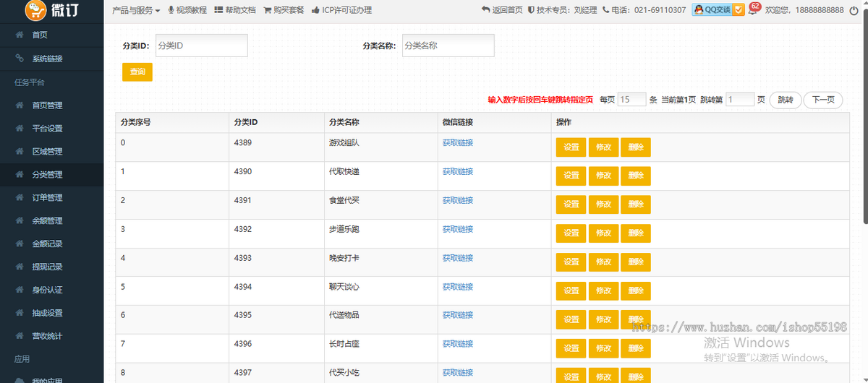The height and width of the screenshot is (383, 868).
Task: Click 设置 for 食堂代买 row
Action: (x=571, y=205)
